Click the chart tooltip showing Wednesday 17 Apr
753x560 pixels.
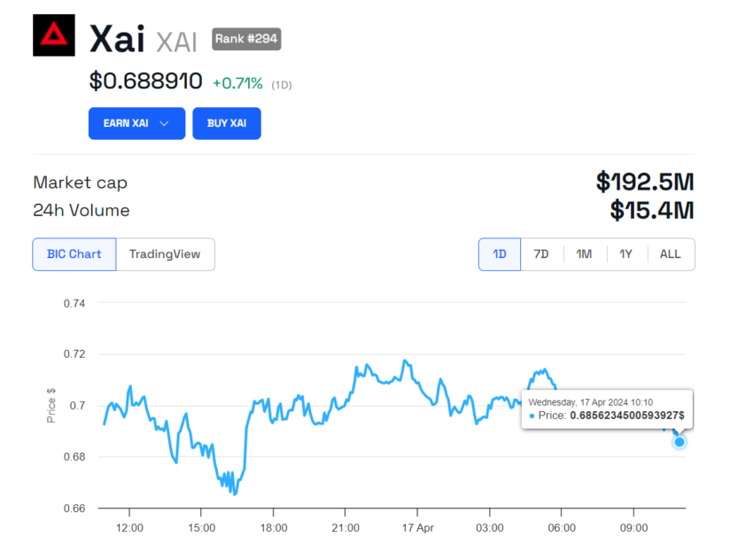(x=606, y=408)
